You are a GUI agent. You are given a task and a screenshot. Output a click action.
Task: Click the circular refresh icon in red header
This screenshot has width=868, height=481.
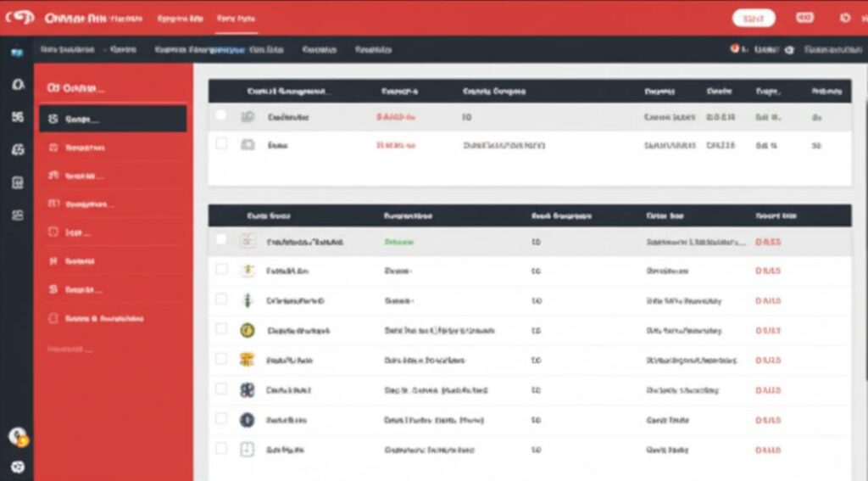tap(845, 18)
